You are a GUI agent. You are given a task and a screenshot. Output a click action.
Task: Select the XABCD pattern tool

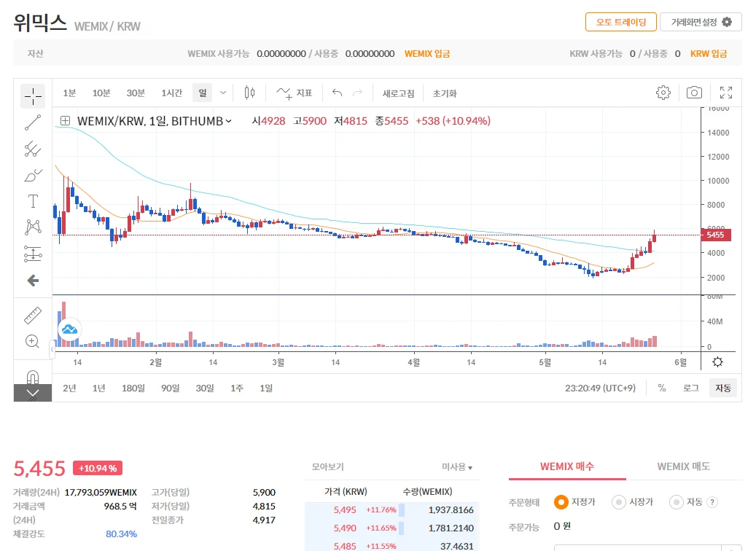point(33,227)
